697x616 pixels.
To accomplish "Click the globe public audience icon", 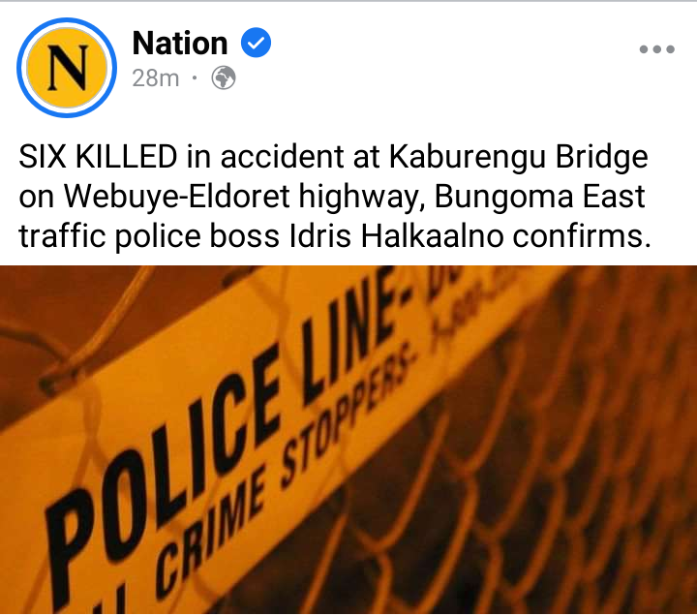I will [224, 77].
